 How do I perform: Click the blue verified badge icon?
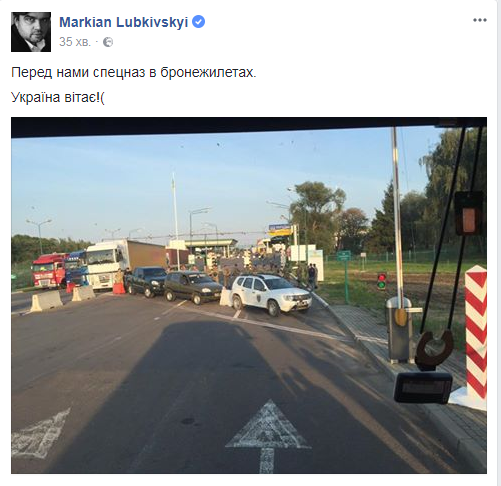199,22
